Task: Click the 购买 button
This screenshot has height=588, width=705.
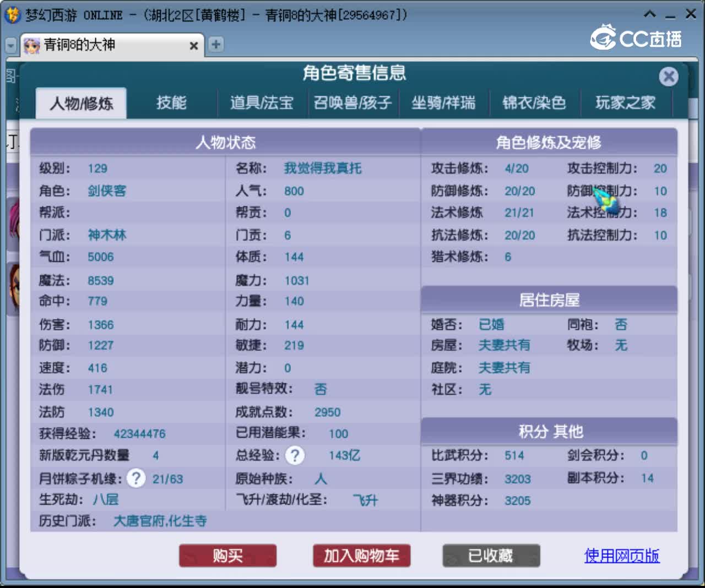Action: pos(227,556)
